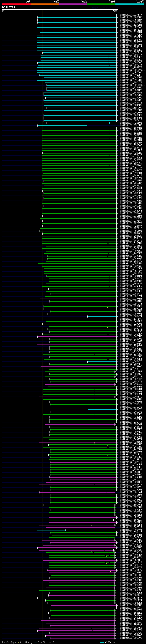Viewport: 146px width, 644px height.
Task: Select hit label UniRef100_O19922
Action: 131,459
